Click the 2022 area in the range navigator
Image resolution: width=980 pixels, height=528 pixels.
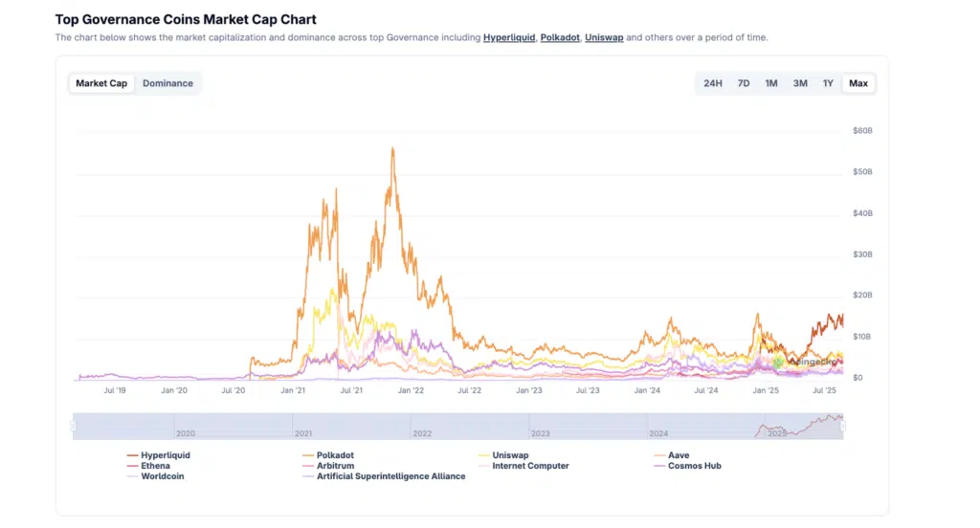coord(422,426)
